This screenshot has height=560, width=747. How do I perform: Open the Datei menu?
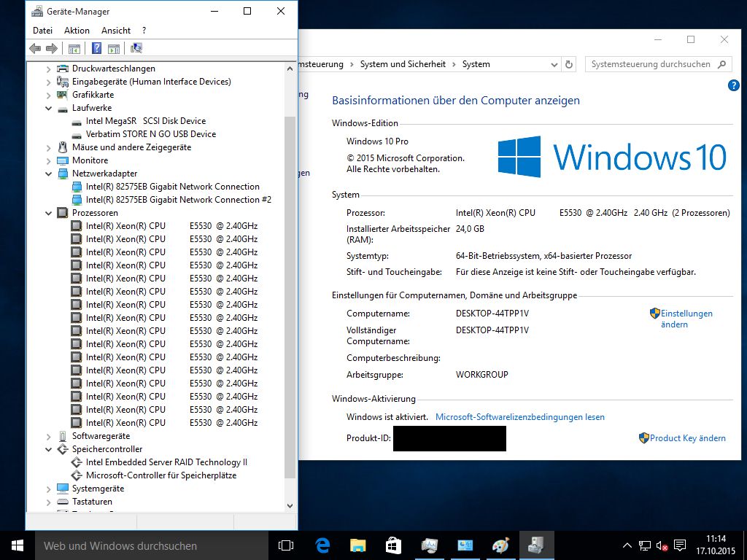click(x=42, y=31)
